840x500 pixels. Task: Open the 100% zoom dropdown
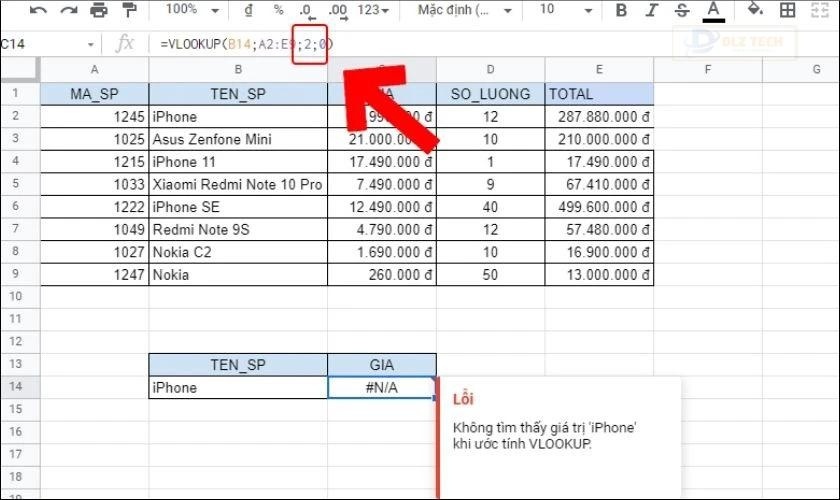[x=192, y=10]
